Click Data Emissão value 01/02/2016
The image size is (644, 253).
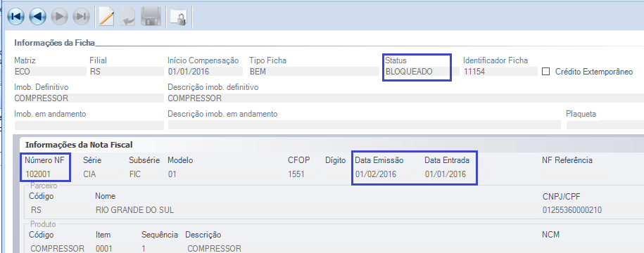point(376,174)
